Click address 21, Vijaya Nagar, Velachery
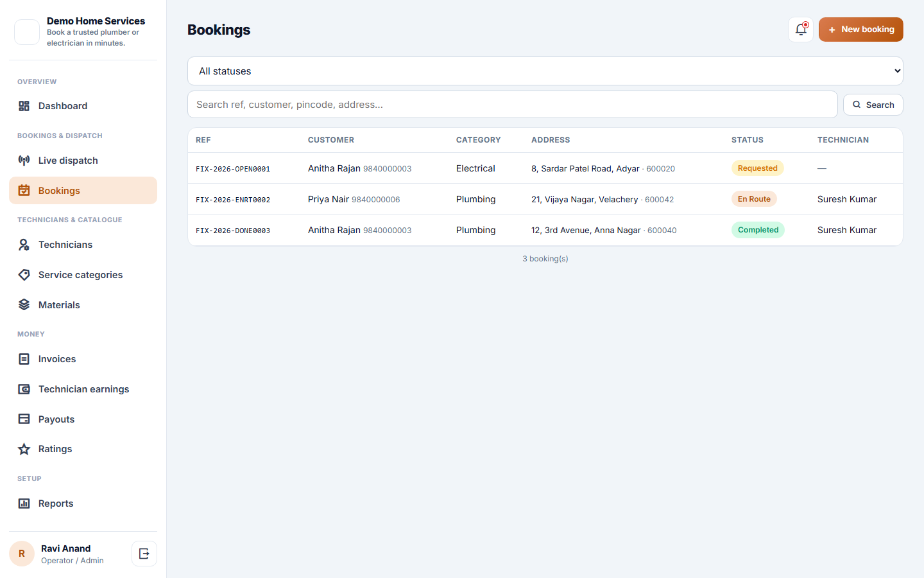This screenshot has height=578, width=924. (585, 200)
